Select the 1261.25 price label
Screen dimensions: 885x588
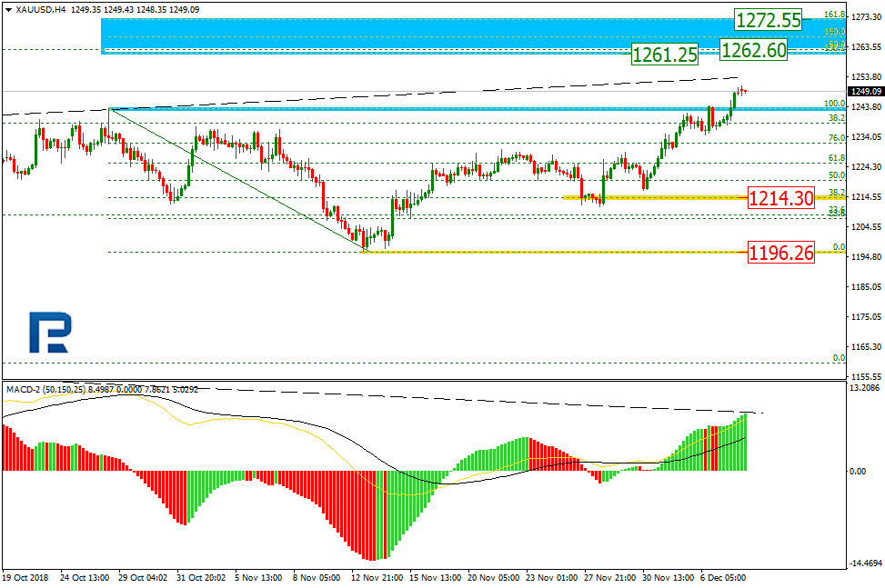coord(664,55)
